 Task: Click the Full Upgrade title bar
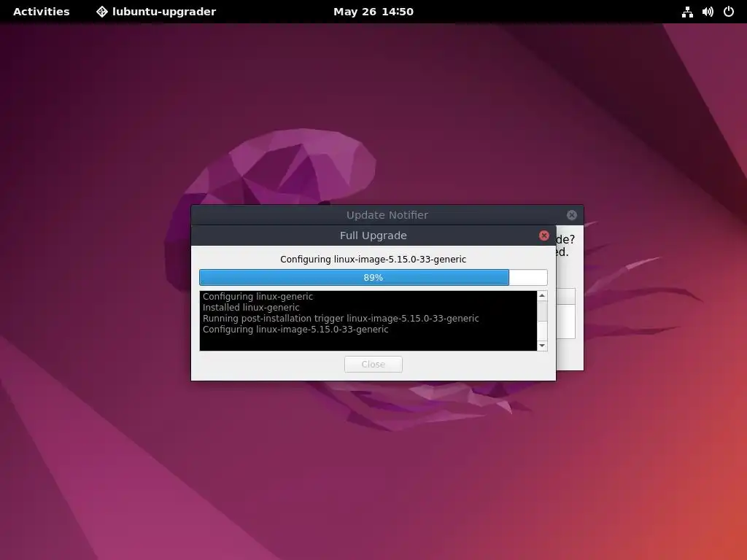coord(373,236)
